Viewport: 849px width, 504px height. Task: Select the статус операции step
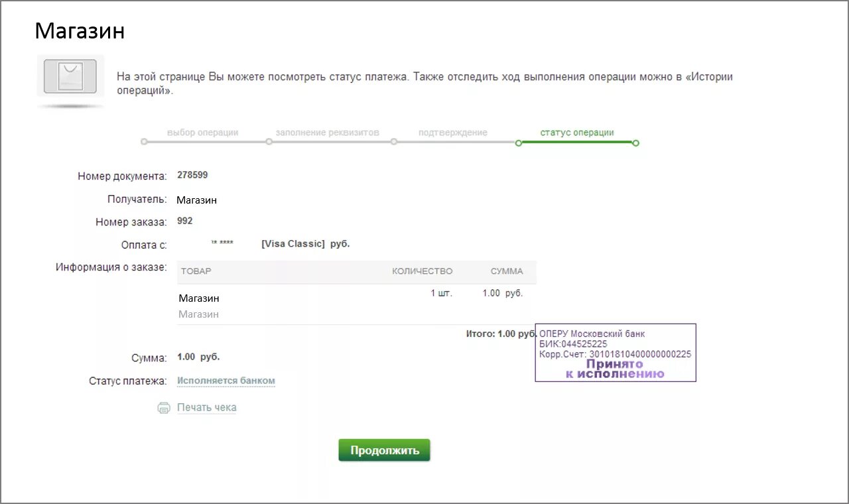[x=577, y=133]
